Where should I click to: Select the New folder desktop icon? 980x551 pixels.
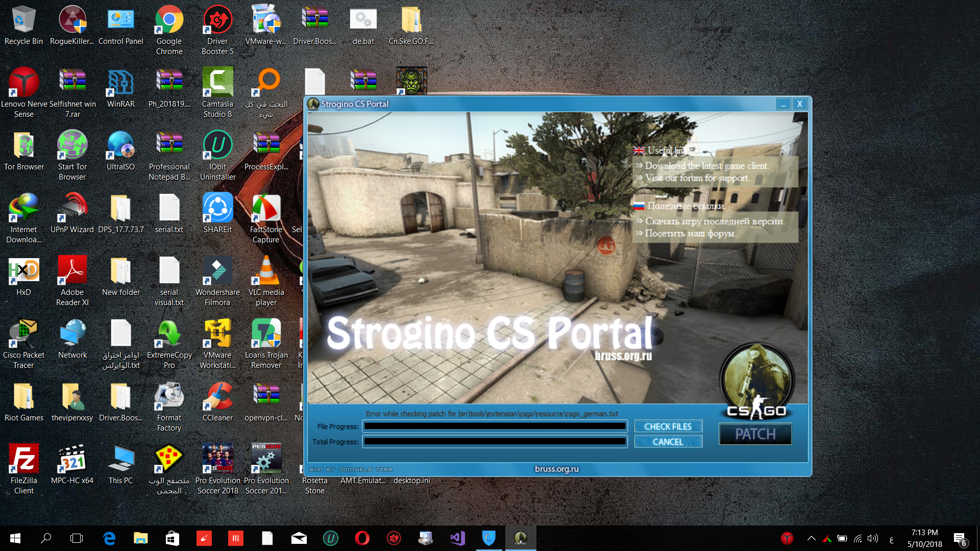120,277
